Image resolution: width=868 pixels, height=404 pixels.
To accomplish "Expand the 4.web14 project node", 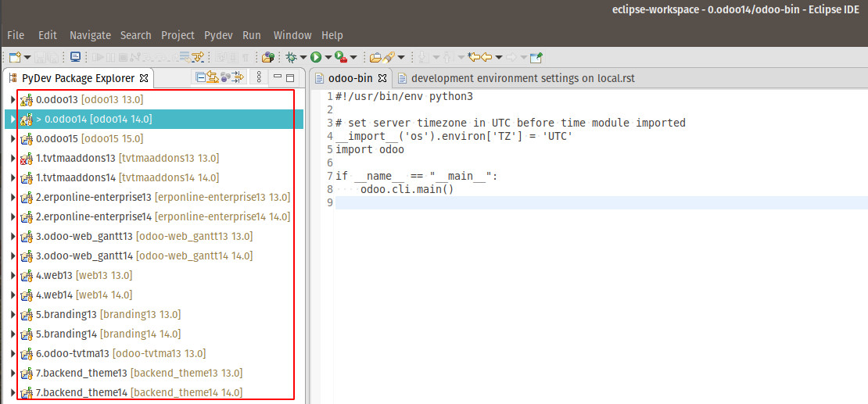I will (x=13, y=295).
